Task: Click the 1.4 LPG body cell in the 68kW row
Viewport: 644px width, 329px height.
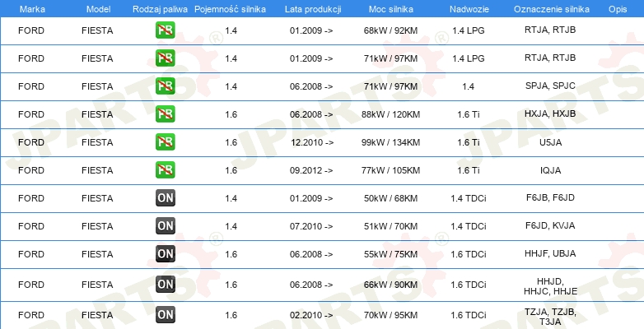Action: 469,30
